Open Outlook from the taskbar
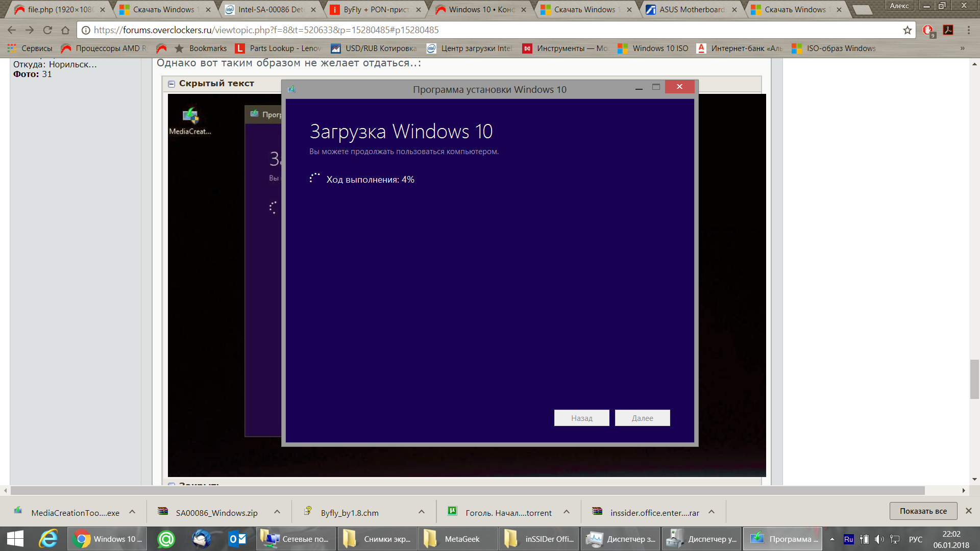This screenshot has width=980, height=551. point(237,539)
